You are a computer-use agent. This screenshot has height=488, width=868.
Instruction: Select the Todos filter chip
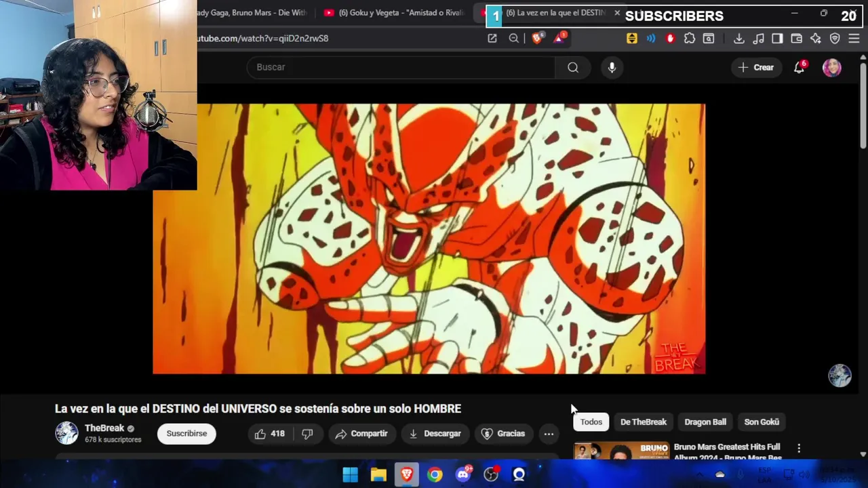(x=591, y=422)
